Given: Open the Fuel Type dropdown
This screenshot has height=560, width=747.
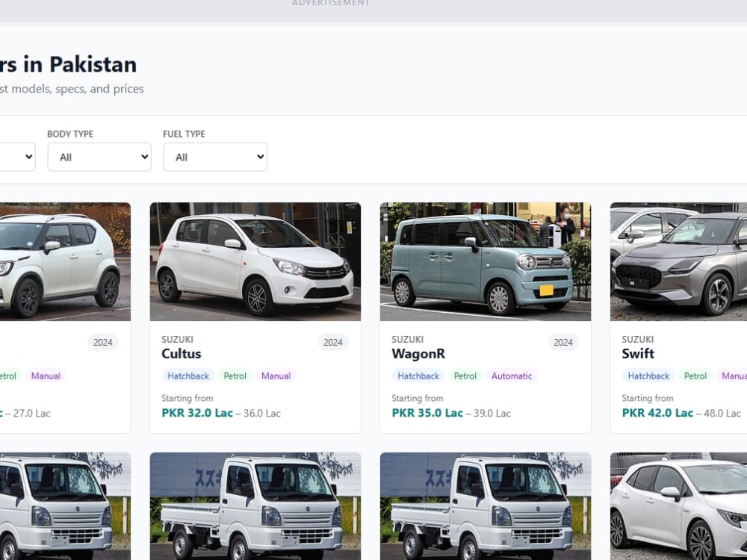Looking at the screenshot, I should (x=215, y=157).
